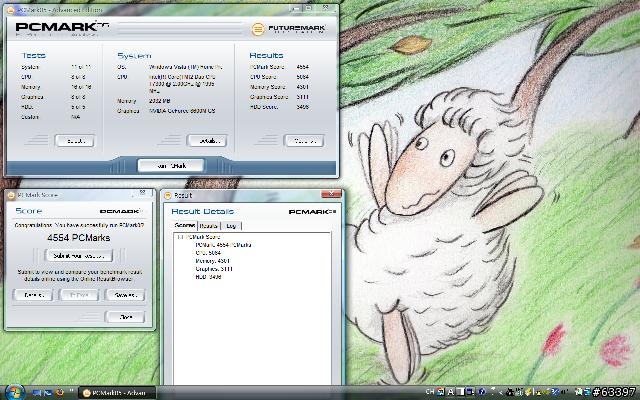This screenshot has width=640, height=400.
Task: Minimize the main PCMark window
Action: coord(297,8)
